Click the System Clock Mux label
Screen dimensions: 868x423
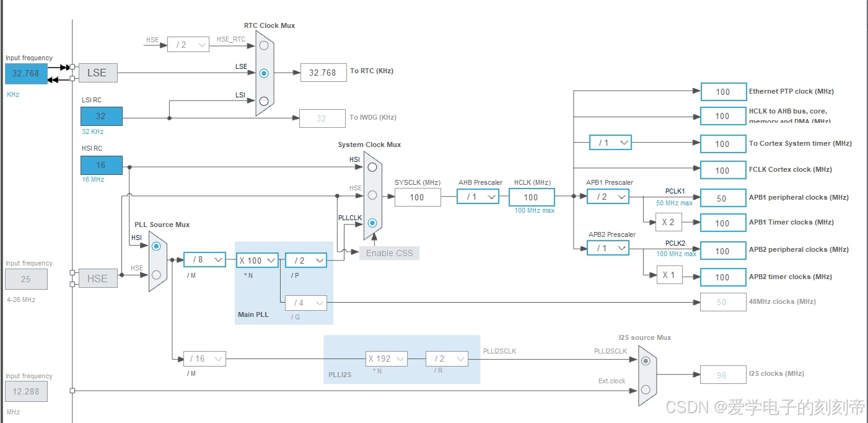coord(369,145)
